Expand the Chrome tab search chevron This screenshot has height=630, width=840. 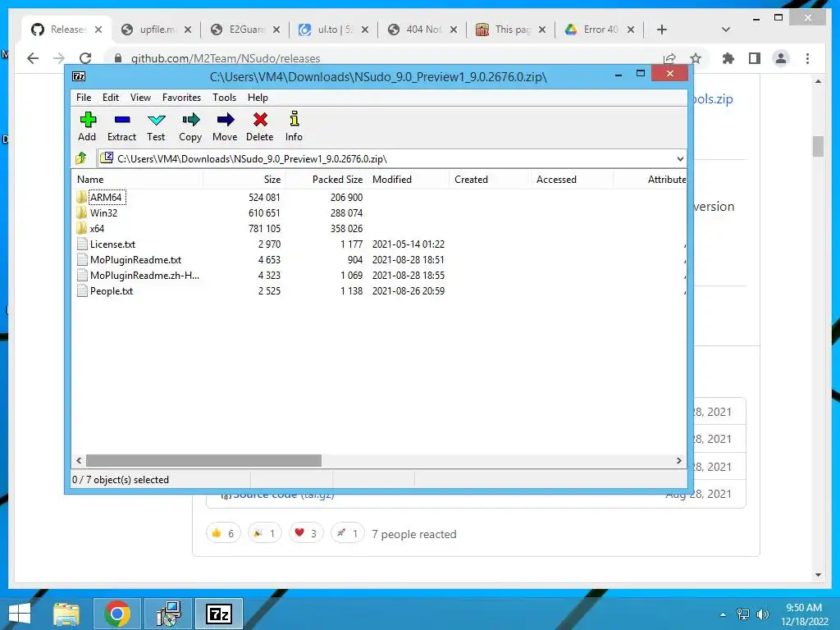(x=726, y=30)
